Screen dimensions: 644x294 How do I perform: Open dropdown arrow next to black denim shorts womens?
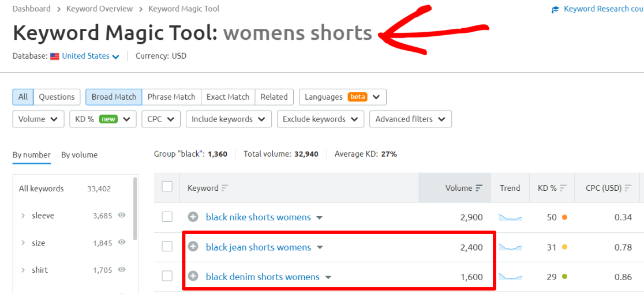click(328, 277)
